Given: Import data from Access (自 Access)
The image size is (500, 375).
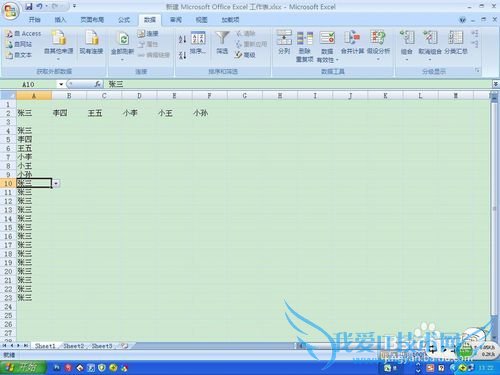Looking at the screenshot, I should click(x=24, y=33).
